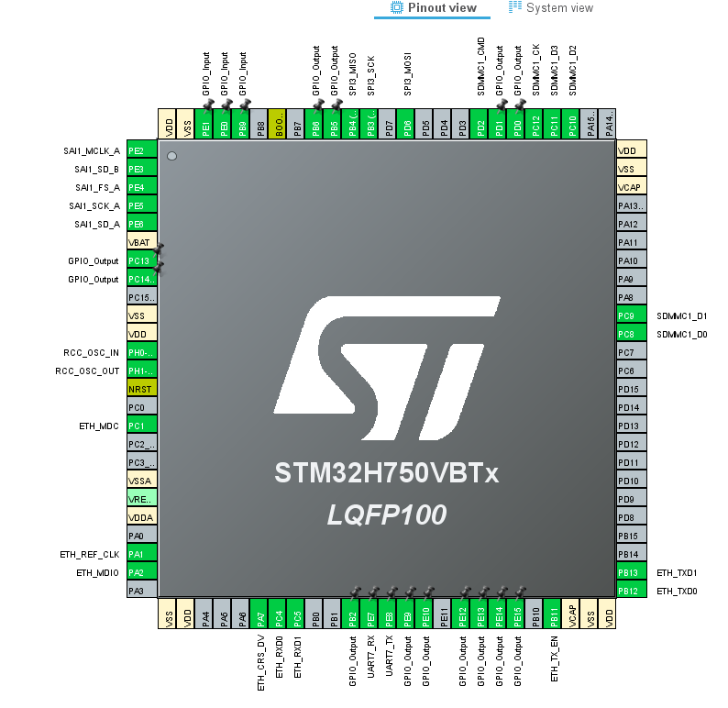This screenshot has height=708, width=728.
Task: Select the PB4 SPI3_MISO pin
Action: pos(352,125)
